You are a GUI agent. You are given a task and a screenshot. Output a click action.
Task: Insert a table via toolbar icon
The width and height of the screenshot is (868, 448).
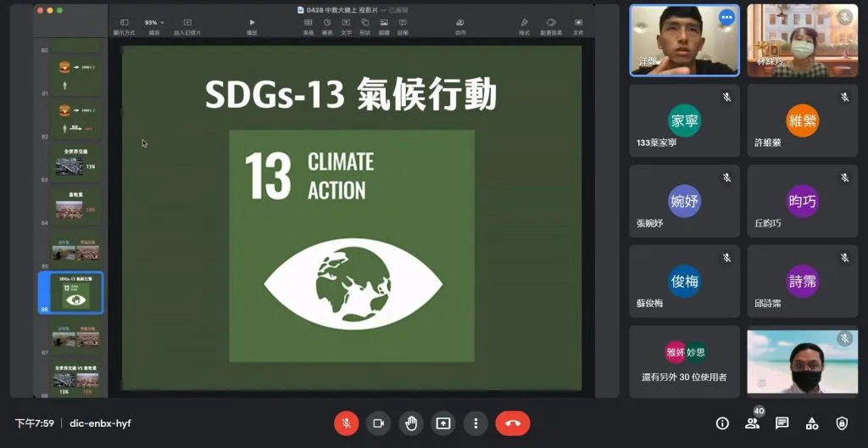[x=309, y=23]
